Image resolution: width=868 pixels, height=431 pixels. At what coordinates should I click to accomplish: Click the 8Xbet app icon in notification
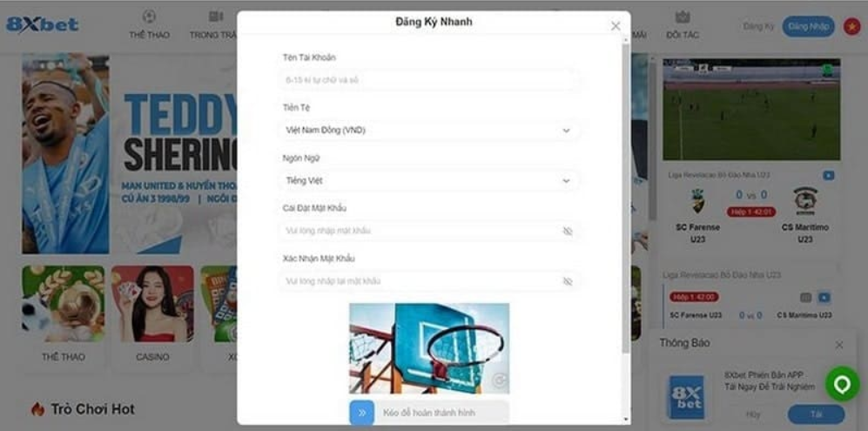point(686,397)
